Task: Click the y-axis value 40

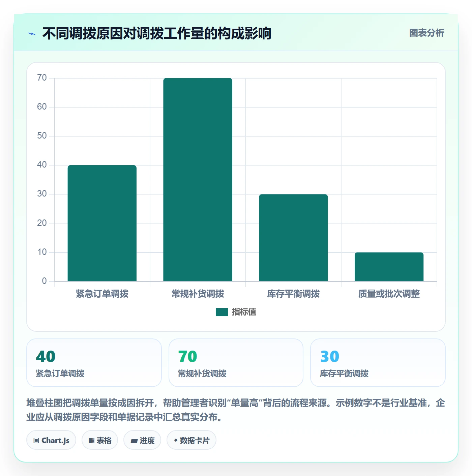Action: [42, 165]
